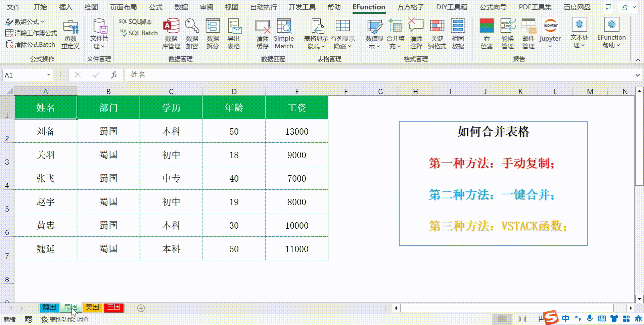Open the 轮换管理 tool
Viewport: 644px width, 325px height.
[x=507, y=34]
